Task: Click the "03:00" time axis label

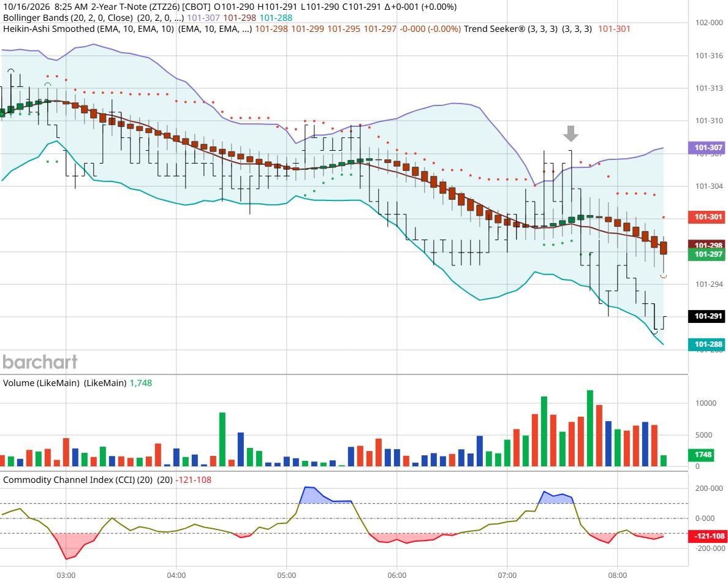Action: point(66,575)
